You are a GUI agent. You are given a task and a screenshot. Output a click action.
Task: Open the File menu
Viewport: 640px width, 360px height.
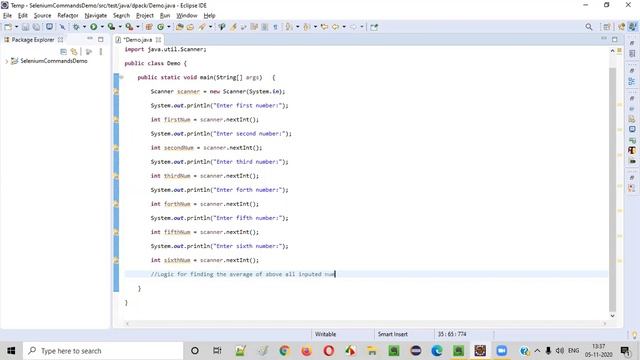pos(7,16)
